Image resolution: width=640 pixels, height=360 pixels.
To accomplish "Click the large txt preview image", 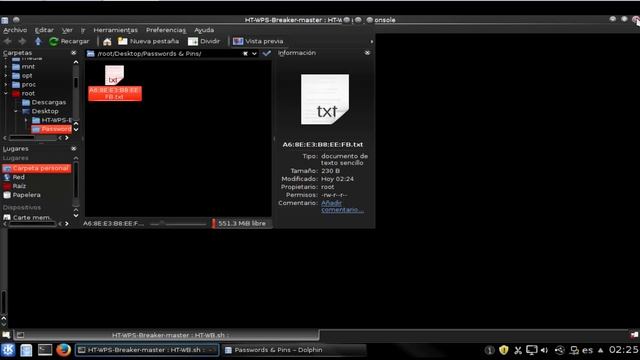I will (325, 100).
